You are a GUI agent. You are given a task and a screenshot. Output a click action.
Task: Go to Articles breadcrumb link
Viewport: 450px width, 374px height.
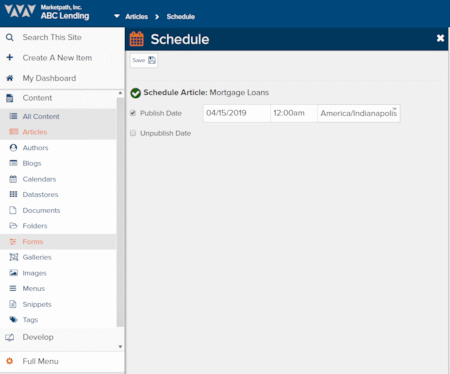pos(136,17)
